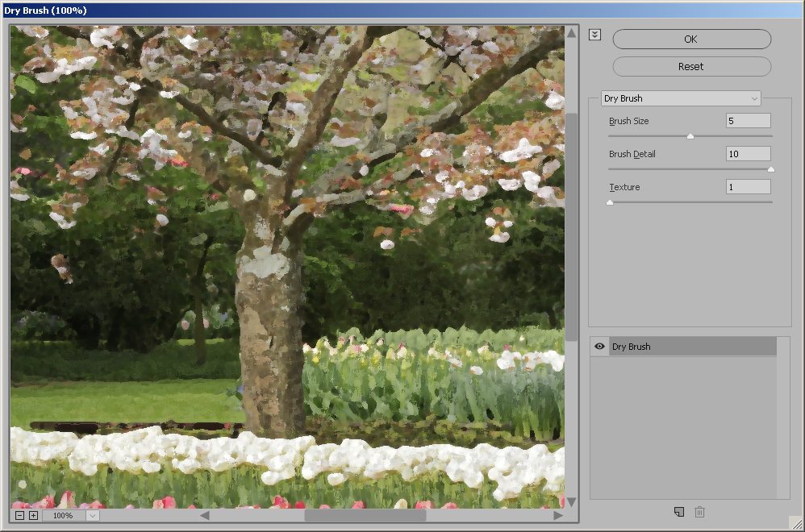Click the Brush Size slider handle

(690, 136)
